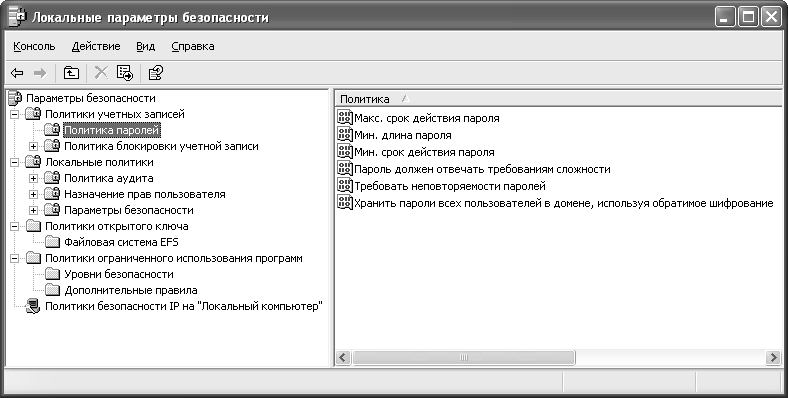788x398 pixels.
Task: Expand Назначение прав пользователя node
Action: (33, 195)
